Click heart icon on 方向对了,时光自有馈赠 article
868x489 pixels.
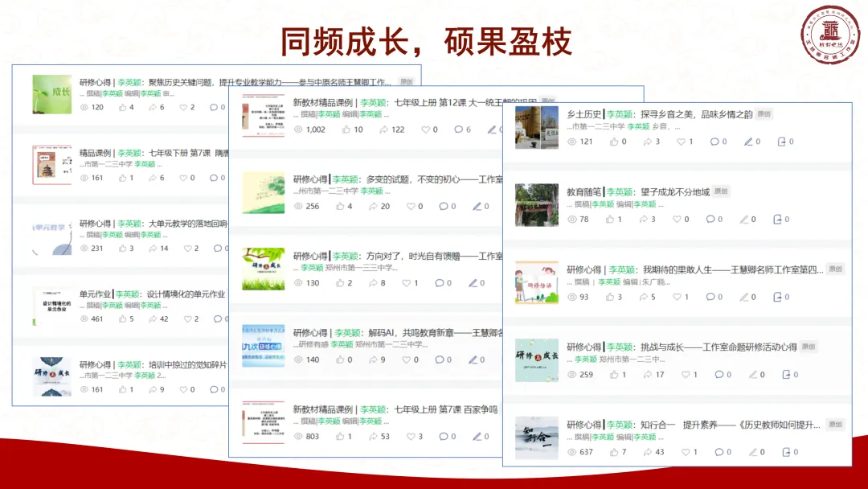[x=407, y=283]
